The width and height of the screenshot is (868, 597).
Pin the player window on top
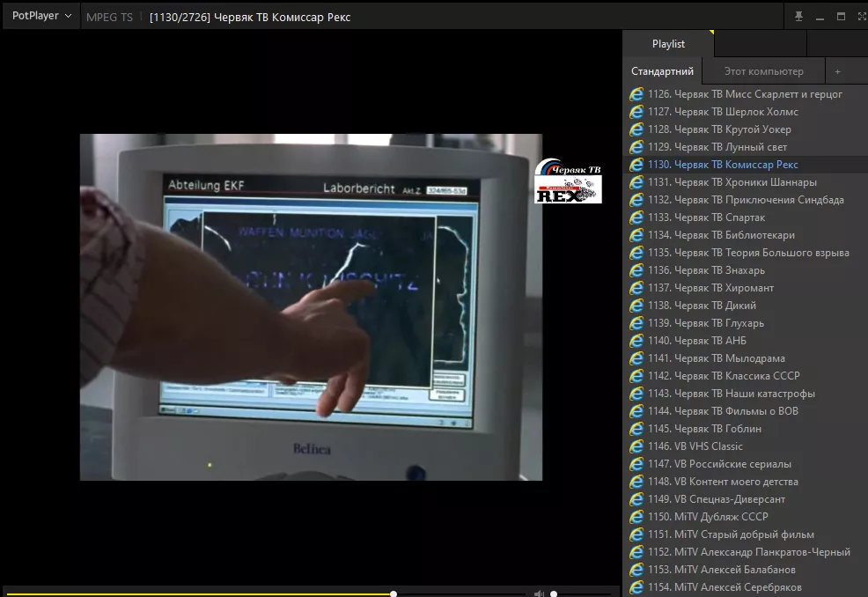click(x=798, y=17)
